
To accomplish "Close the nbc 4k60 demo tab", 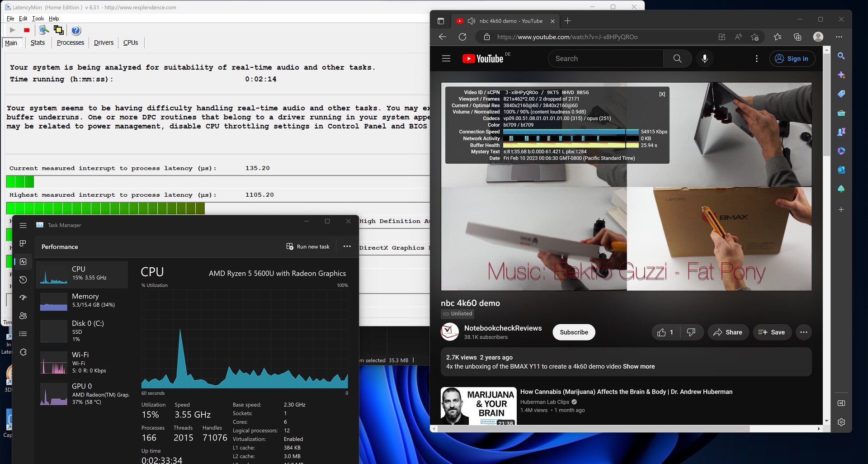I will tap(552, 21).
